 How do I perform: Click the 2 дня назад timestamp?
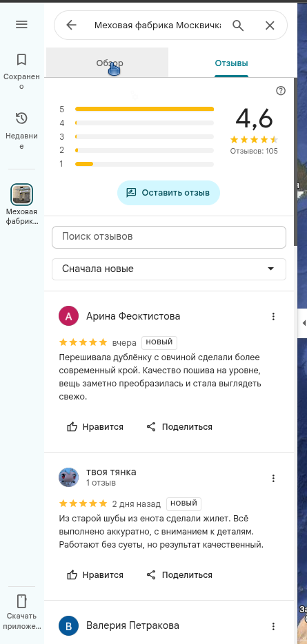point(136,503)
